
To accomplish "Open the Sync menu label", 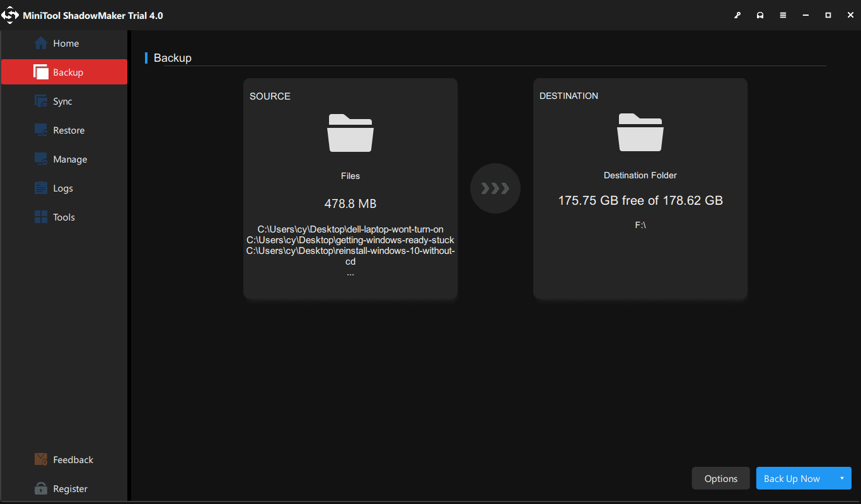I will point(62,101).
